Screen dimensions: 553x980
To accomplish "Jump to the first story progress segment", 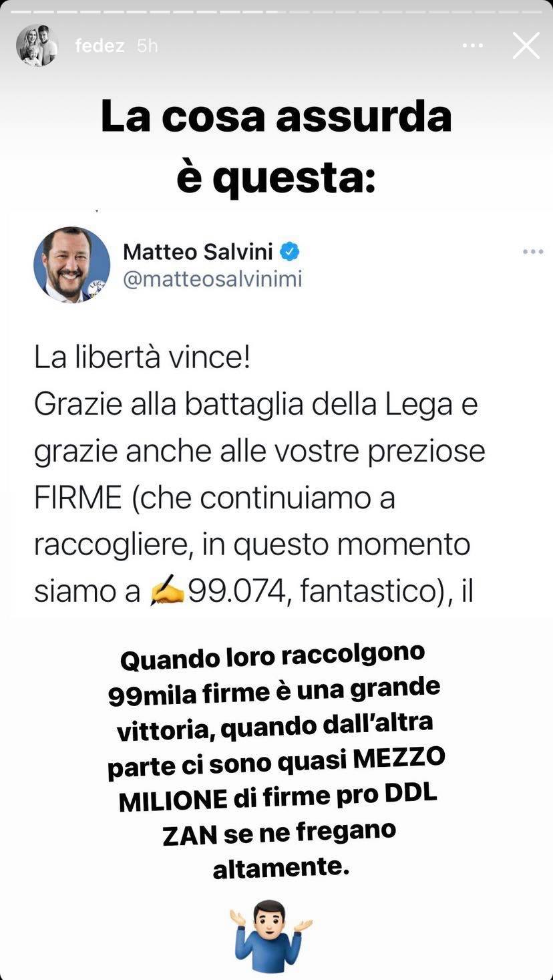I will coord(21,11).
